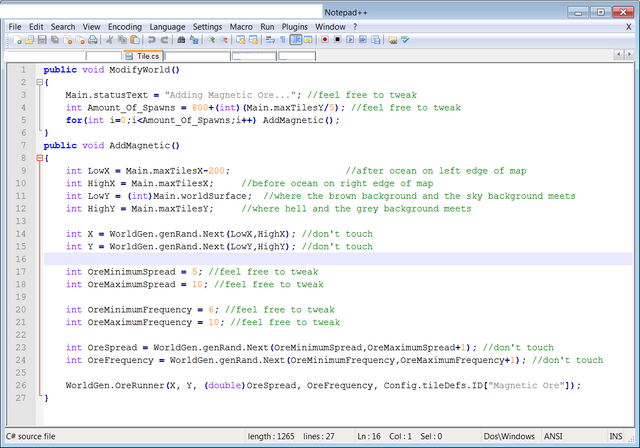The height and width of the screenshot is (448, 640).
Task: Click Run Macro Multiple Times icon
Action: [363, 40]
